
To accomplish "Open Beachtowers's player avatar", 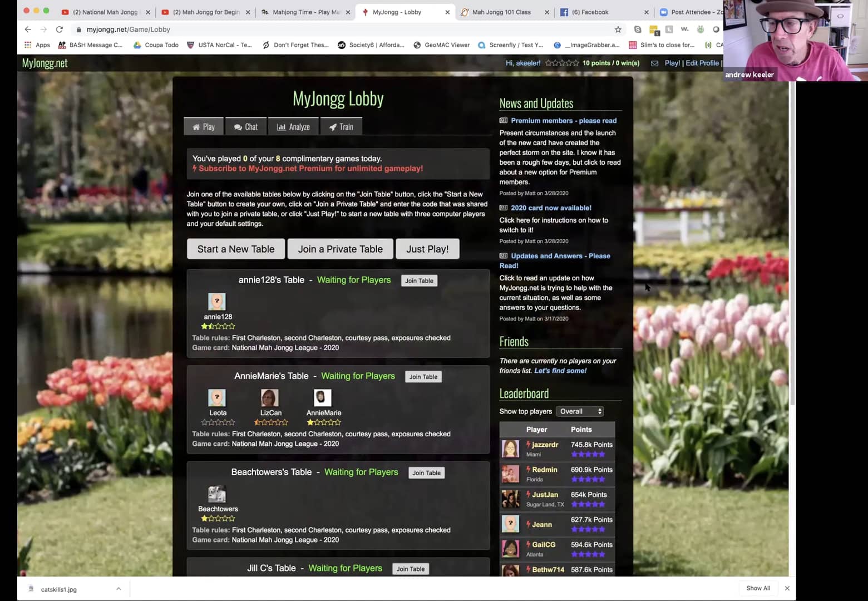I will (x=217, y=494).
